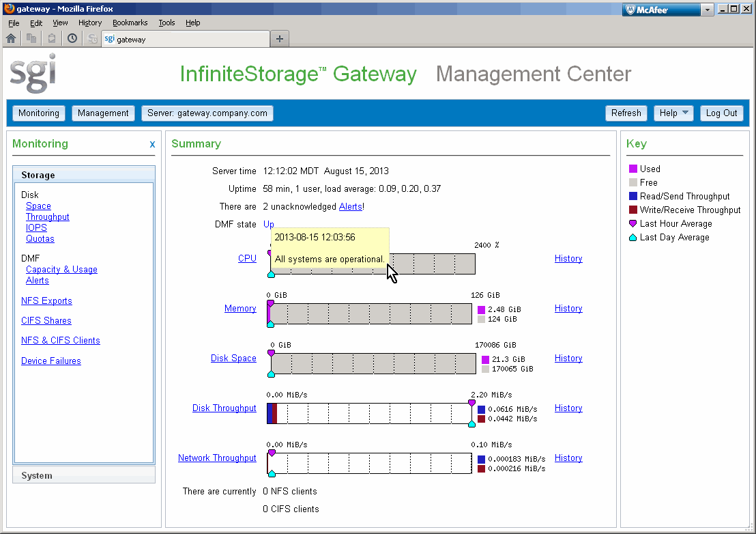Open Disk Space link in sidebar
Image resolution: width=756 pixels, height=534 pixels.
tap(39, 206)
